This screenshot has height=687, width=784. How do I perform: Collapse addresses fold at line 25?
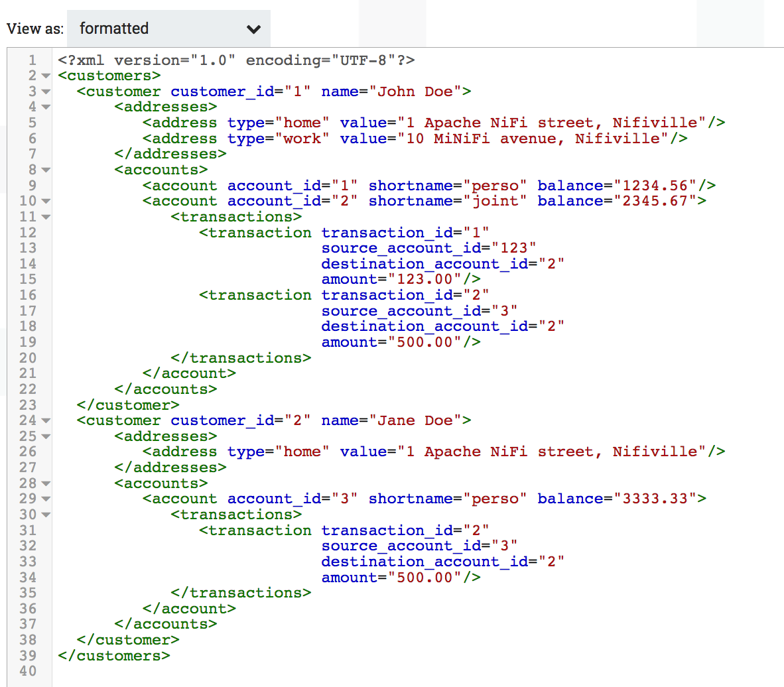46,436
